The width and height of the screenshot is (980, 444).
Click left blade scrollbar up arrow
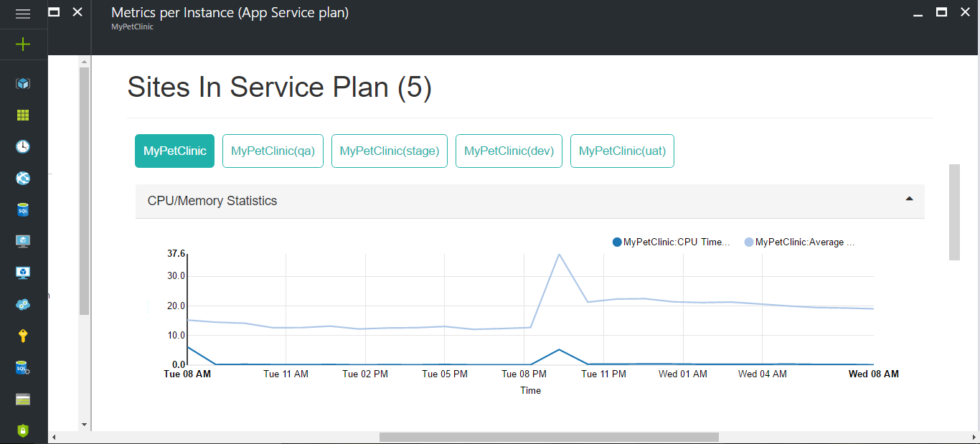pos(84,62)
